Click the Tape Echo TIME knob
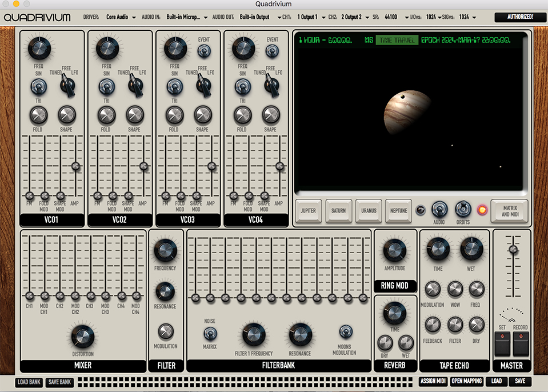The image size is (548, 392). point(438,249)
